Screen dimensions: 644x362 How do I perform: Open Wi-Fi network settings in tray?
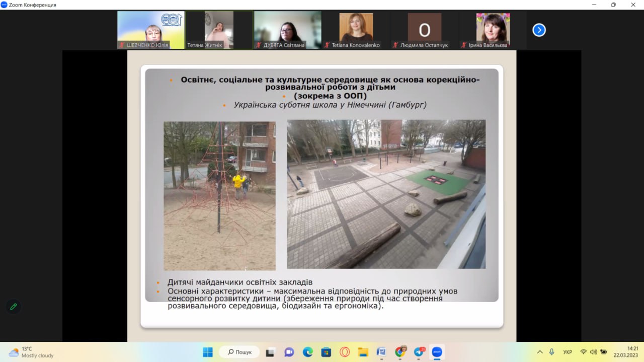(x=583, y=352)
